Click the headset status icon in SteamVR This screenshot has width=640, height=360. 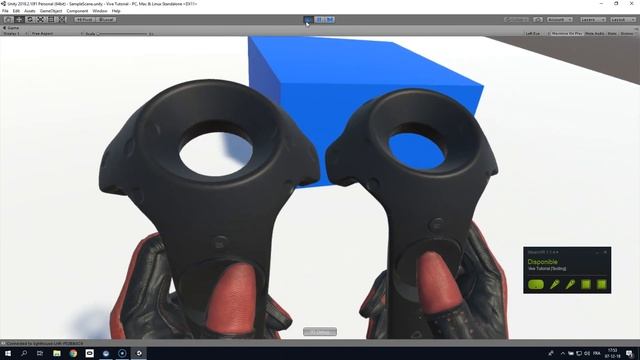coord(536,284)
